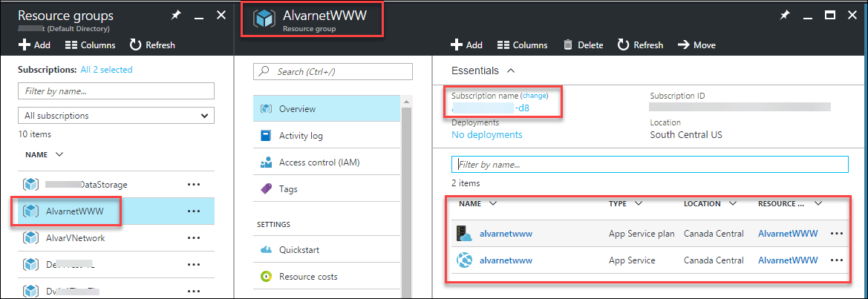Screen dimensions: 868x299
Task: Delete the AlvarnetWWW resource group
Action: (583, 45)
